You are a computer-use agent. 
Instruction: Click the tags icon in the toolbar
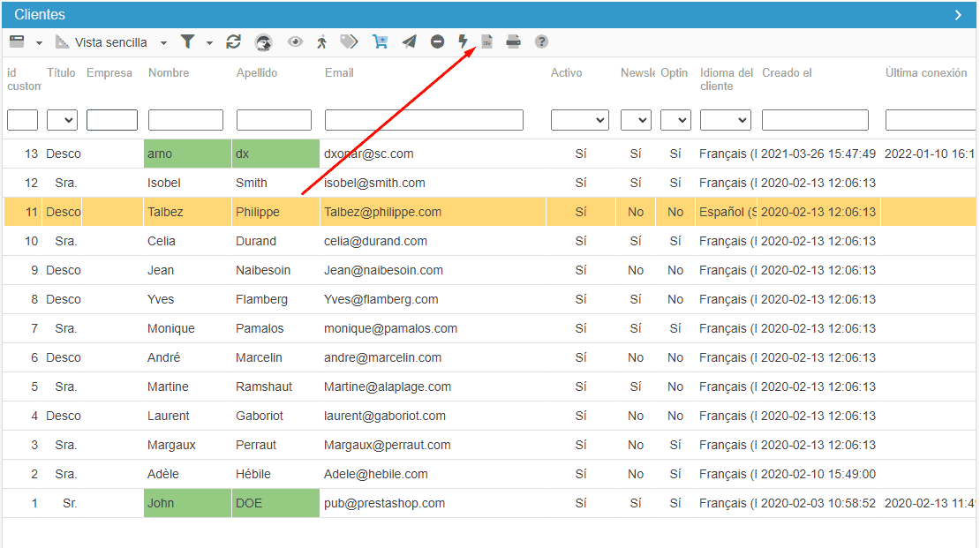tap(350, 41)
